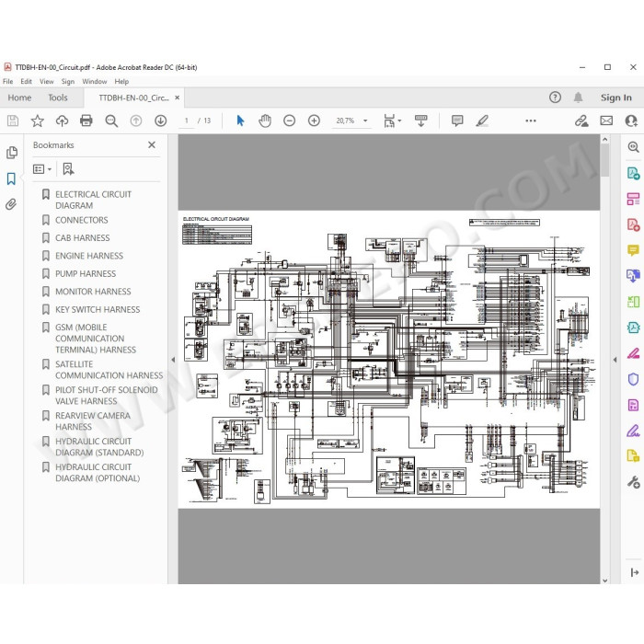Open the View menu
Viewport: 644px width, 644px height.
(x=46, y=81)
